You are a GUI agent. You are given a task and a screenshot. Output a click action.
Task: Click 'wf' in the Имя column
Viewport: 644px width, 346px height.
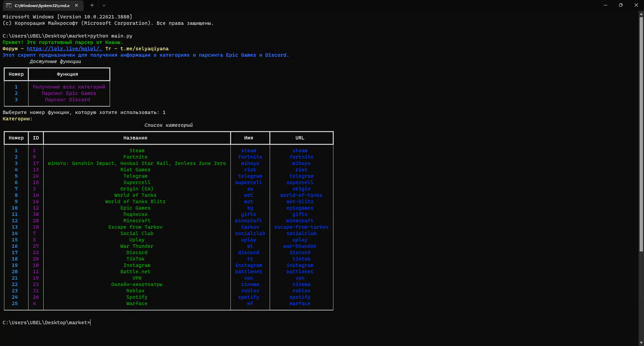[250, 303]
